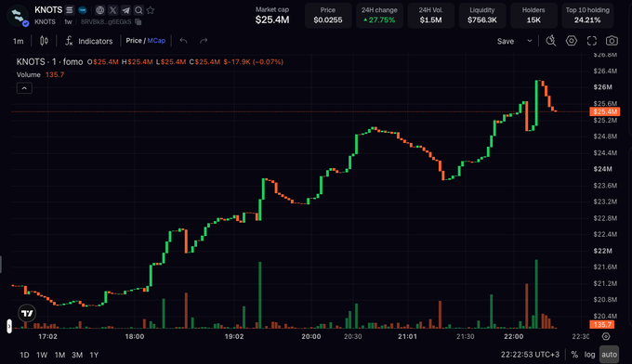Undo the last chart action
Image resolution: width=632 pixels, height=364 pixels.
pos(183,41)
